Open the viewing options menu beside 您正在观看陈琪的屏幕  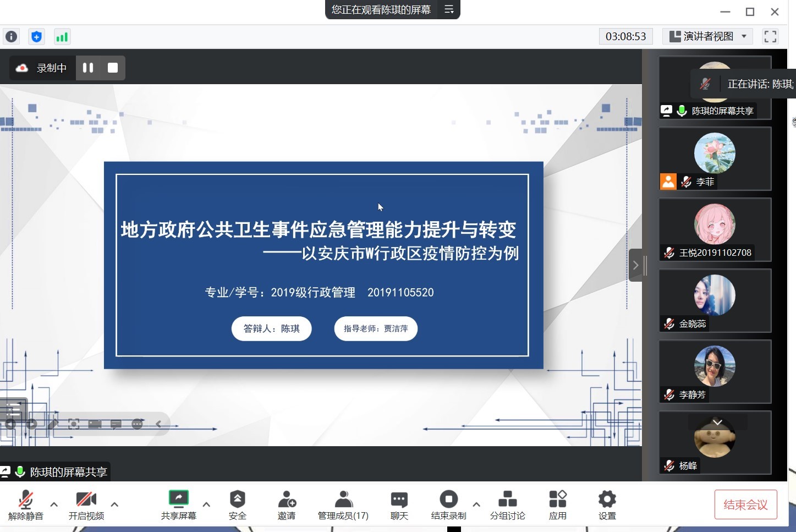pyautogui.click(x=449, y=9)
